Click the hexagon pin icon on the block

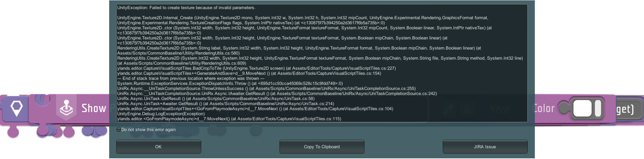(16, 108)
